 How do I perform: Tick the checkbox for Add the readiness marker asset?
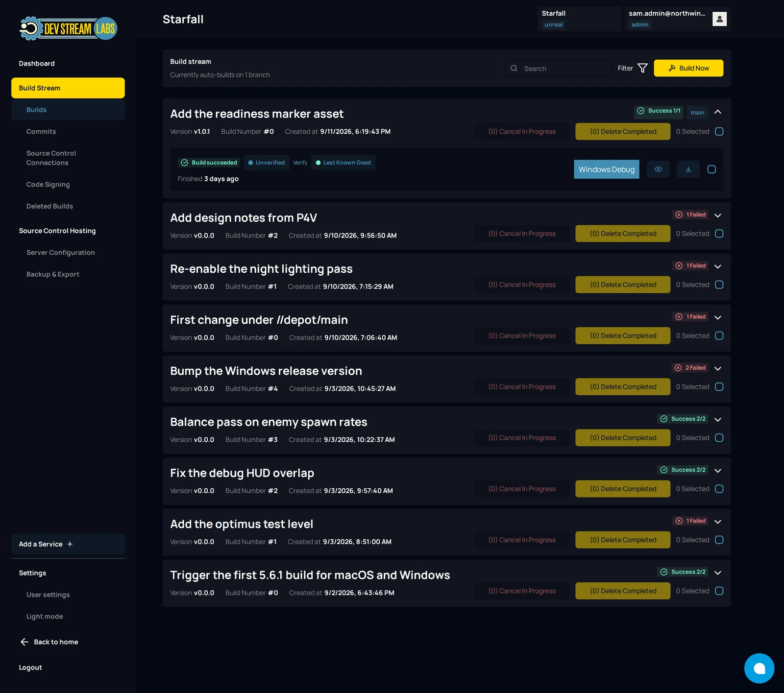coord(719,132)
